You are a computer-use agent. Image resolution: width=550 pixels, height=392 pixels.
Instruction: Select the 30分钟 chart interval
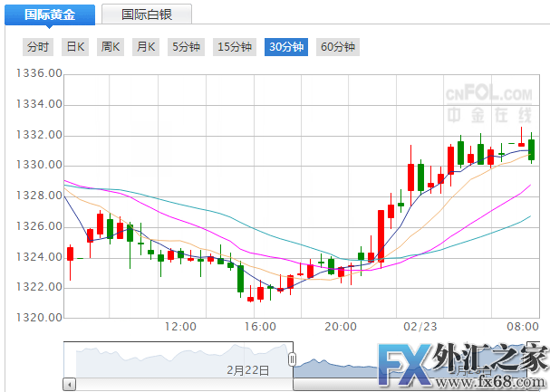tap(286, 47)
